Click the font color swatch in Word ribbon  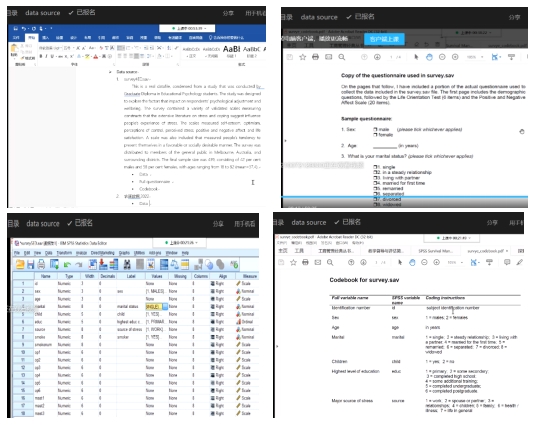96,56
